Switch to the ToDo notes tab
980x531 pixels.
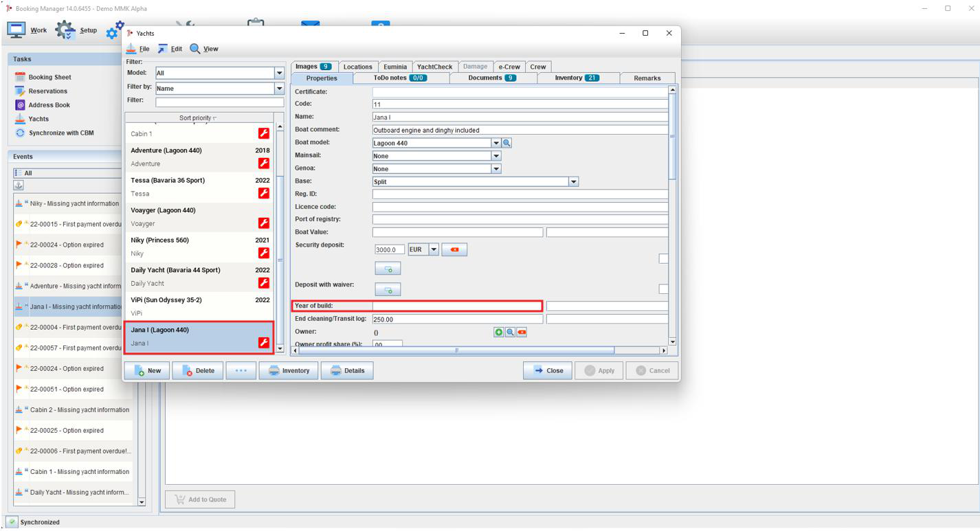(x=401, y=78)
